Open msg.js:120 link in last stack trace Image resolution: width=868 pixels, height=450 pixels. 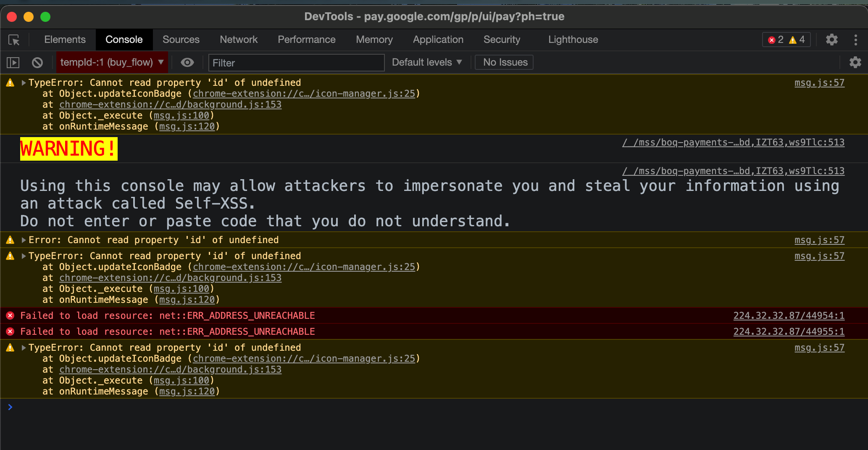click(x=187, y=391)
